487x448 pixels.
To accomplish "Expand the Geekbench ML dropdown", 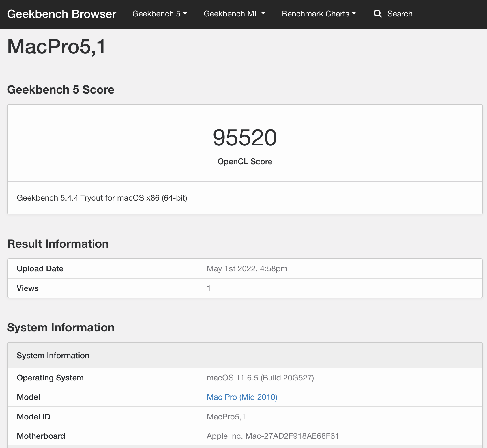I will [x=235, y=14].
